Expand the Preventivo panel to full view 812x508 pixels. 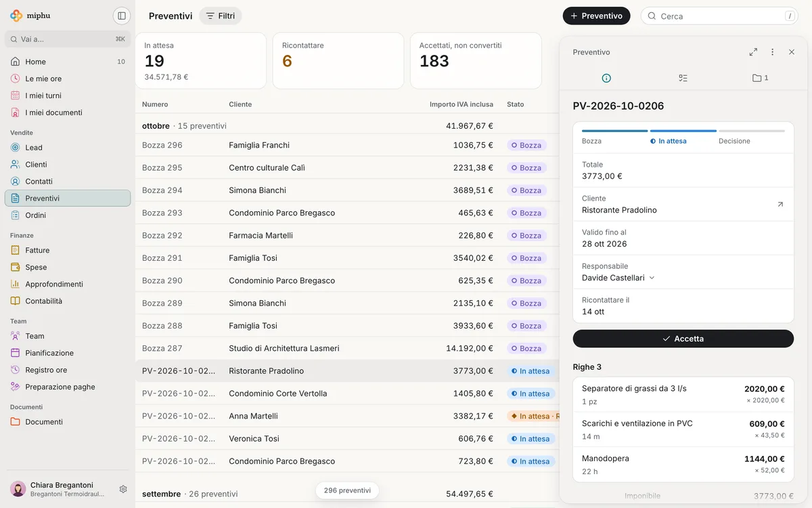tap(753, 52)
